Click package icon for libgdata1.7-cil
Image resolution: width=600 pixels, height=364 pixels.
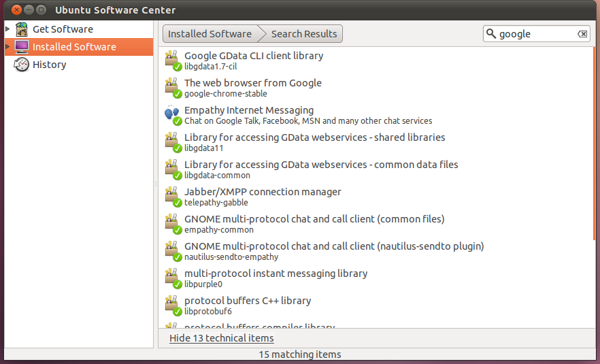[173, 61]
